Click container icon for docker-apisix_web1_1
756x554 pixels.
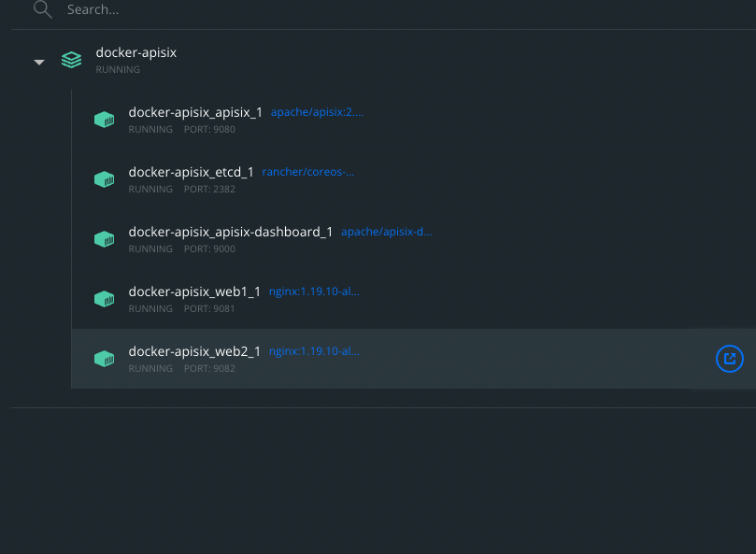(x=104, y=299)
